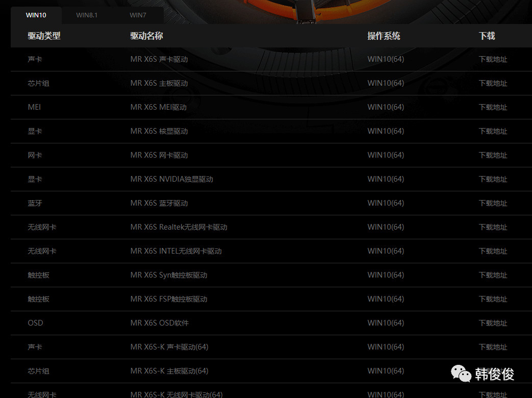Open download link for MR X6S OSD软件

493,323
